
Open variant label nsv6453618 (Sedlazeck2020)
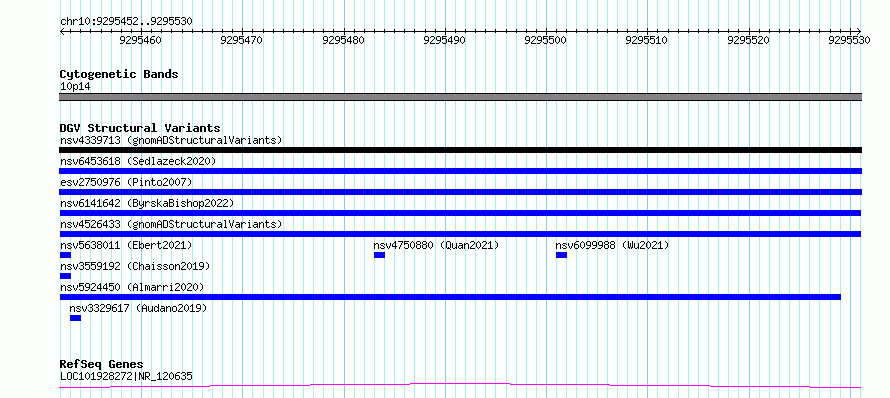click(x=138, y=161)
